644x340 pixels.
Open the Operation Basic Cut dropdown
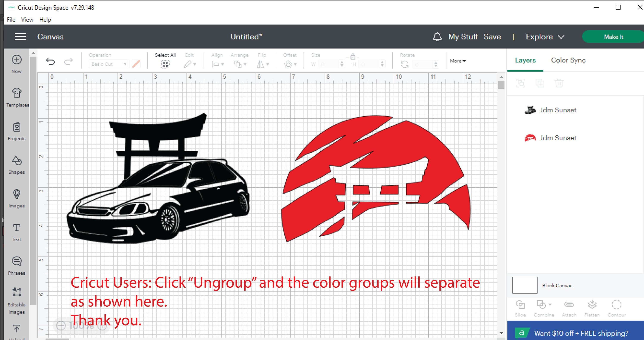pos(109,64)
